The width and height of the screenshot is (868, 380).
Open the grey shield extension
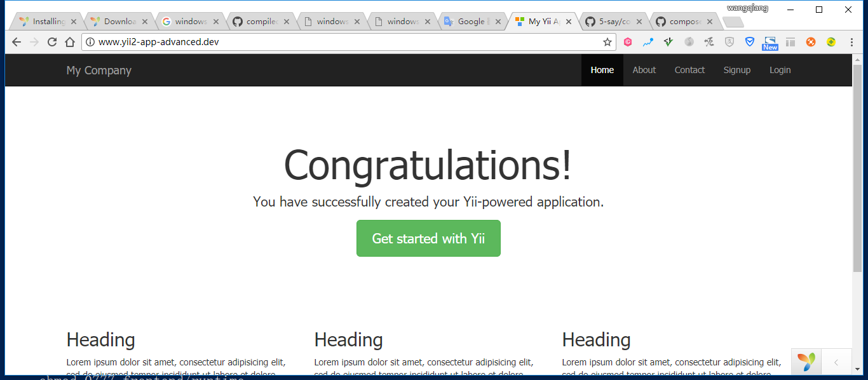tap(729, 42)
